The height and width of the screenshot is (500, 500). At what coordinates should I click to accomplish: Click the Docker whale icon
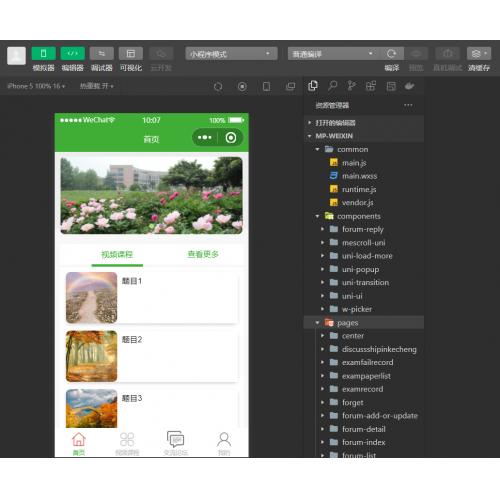[410, 86]
